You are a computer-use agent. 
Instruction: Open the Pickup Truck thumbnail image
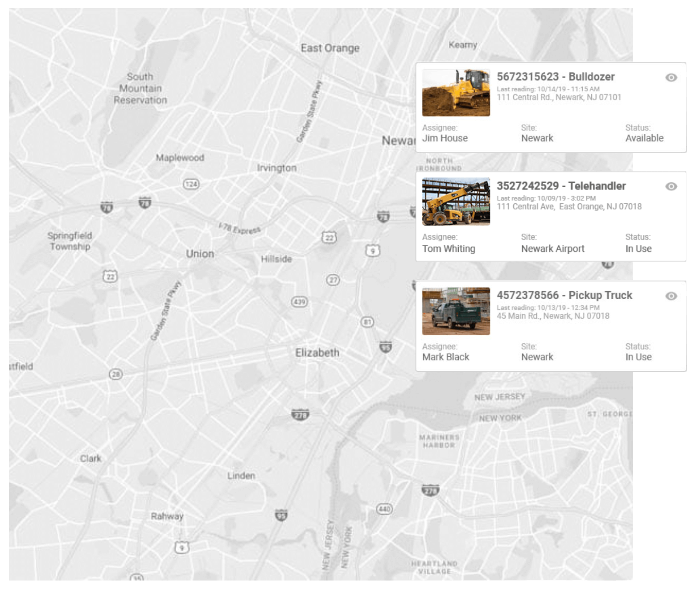coord(456,311)
